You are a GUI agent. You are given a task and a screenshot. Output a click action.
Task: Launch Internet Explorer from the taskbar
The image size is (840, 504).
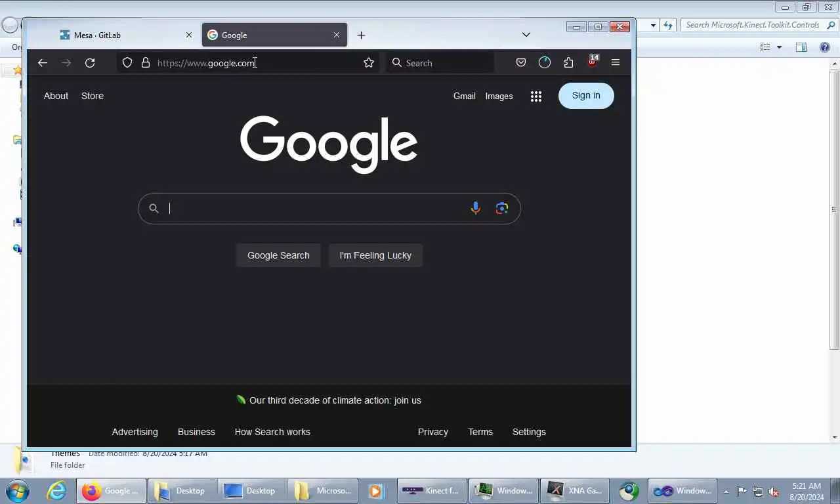coord(56,490)
